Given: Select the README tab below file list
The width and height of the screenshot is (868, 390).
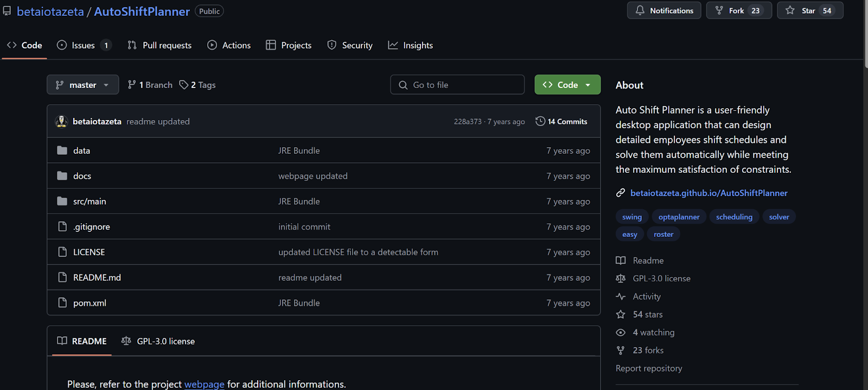Looking at the screenshot, I should (x=82, y=341).
